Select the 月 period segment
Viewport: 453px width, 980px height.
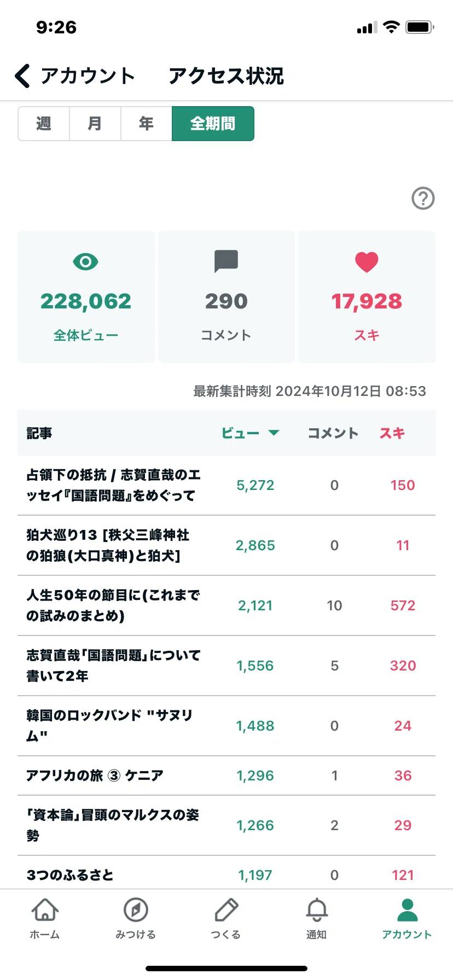pos(95,124)
